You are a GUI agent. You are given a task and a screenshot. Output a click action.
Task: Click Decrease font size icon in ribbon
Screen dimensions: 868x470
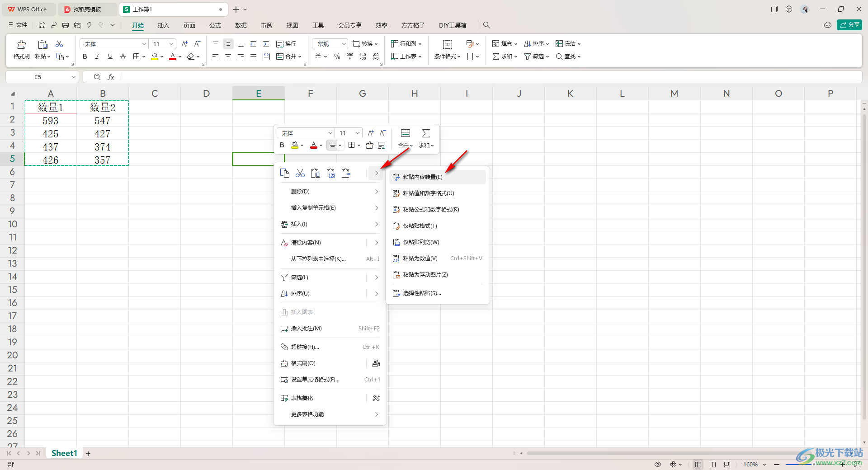coord(197,44)
